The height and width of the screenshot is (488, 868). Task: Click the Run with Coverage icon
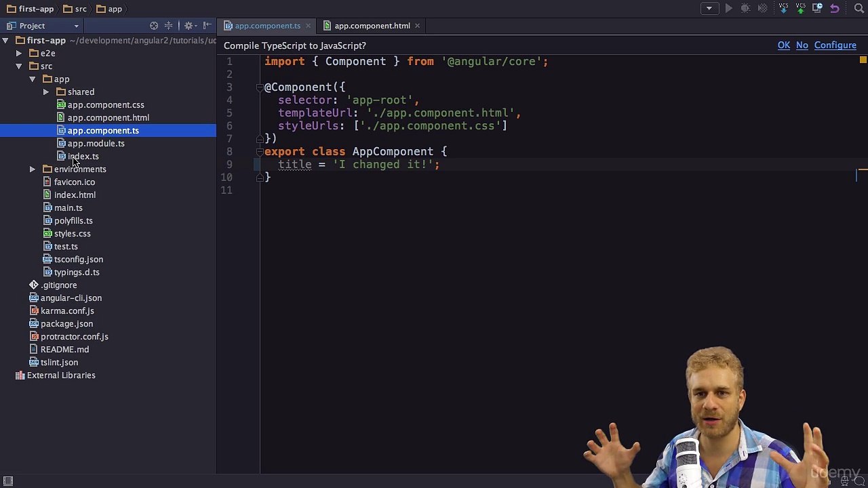point(763,9)
